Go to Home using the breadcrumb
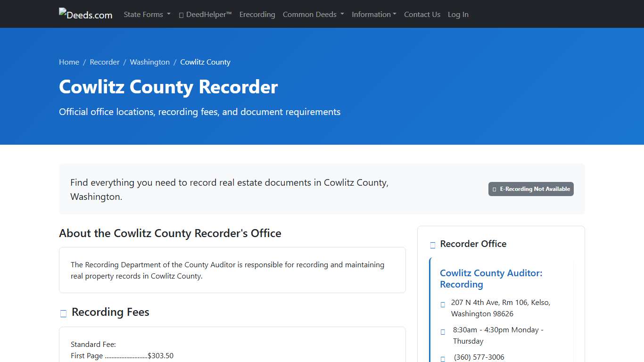 (x=69, y=62)
